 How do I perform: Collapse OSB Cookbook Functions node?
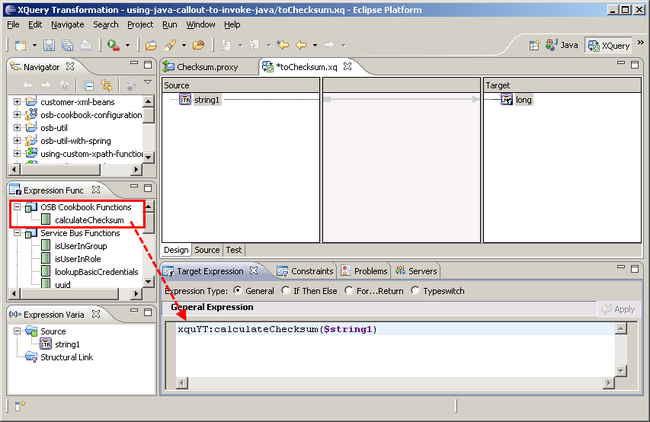17,207
